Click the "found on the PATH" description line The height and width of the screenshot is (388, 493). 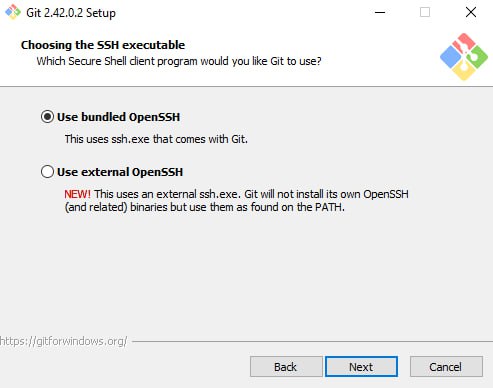click(205, 207)
